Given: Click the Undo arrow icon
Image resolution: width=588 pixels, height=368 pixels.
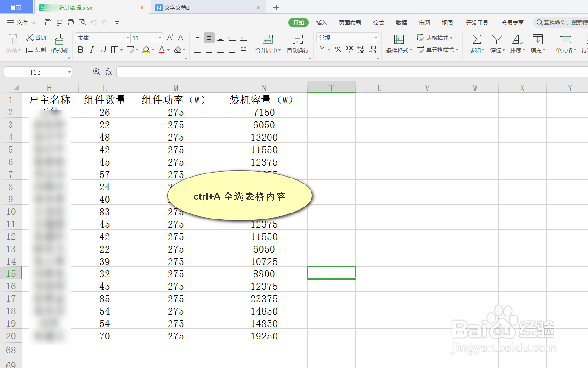Looking at the screenshot, I should point(94,23).
